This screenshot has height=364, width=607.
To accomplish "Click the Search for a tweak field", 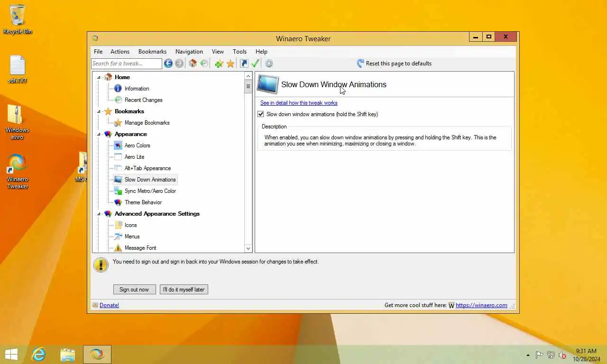I will [127, 64].
